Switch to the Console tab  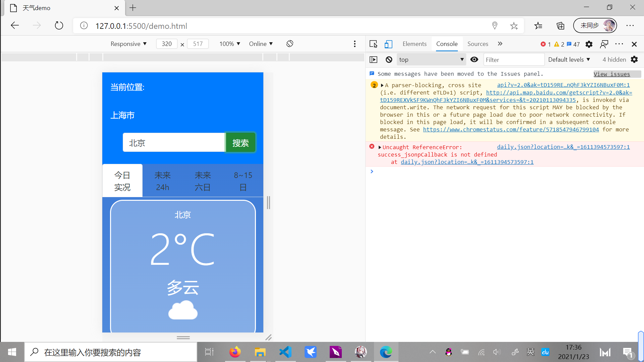(447, 44)
